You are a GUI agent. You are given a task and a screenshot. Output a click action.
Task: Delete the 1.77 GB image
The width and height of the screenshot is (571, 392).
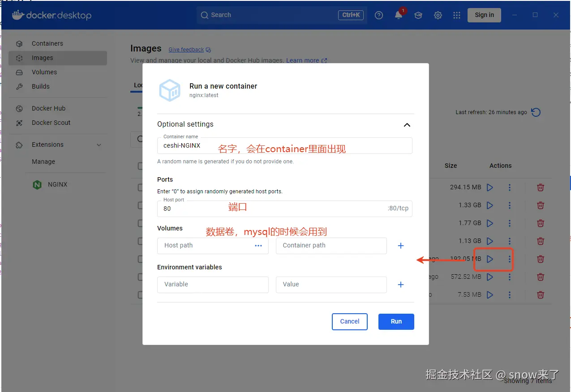pos(541,223)
